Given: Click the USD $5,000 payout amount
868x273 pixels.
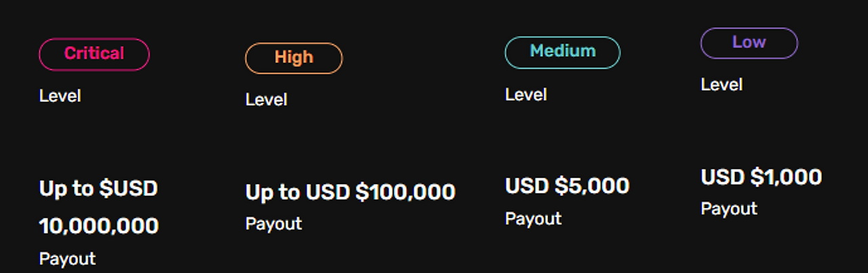Looking at the screenshot, I should pos(568,186).
